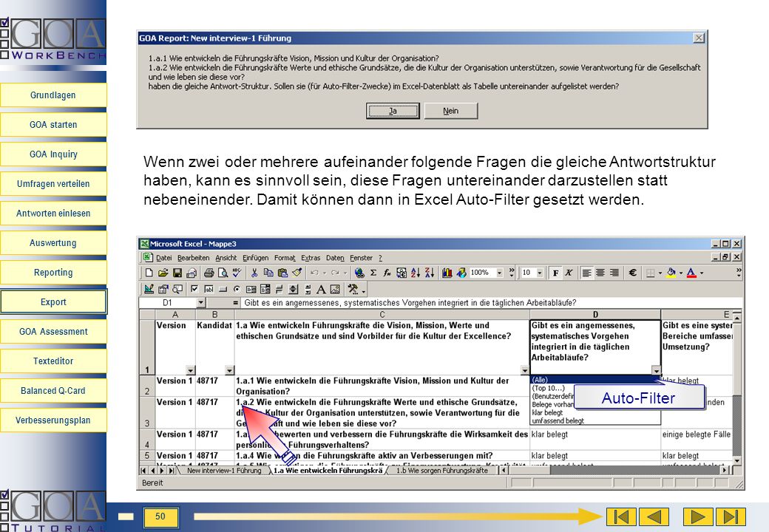The width and height of the screenshot is (769, 532).
Task: Toggle Design Mode icon in Control Toolbox
Action: click(x=149, y=289)
